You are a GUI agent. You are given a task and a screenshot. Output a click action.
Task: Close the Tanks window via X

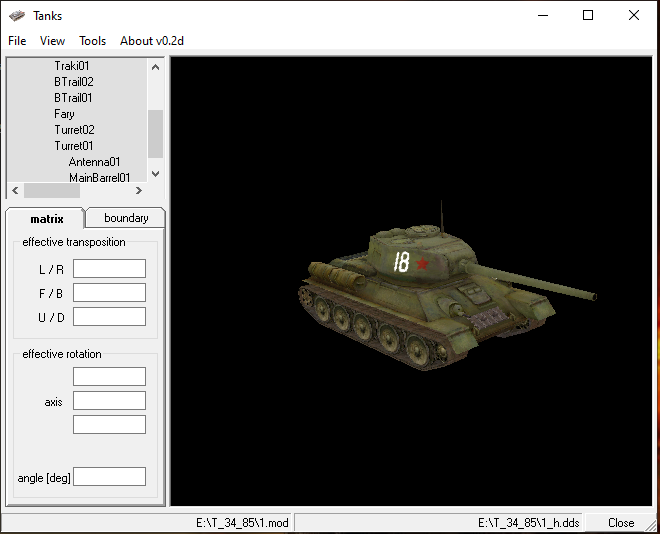(x=633, y=16)
